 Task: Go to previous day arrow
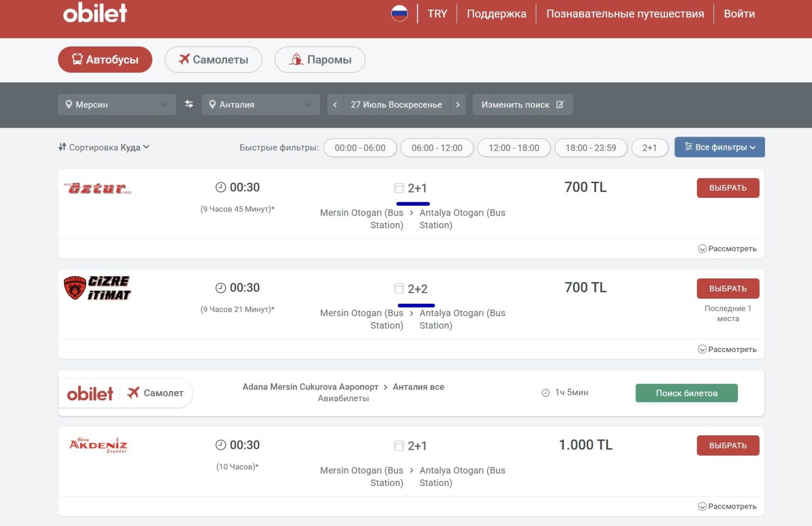point(335,104)
